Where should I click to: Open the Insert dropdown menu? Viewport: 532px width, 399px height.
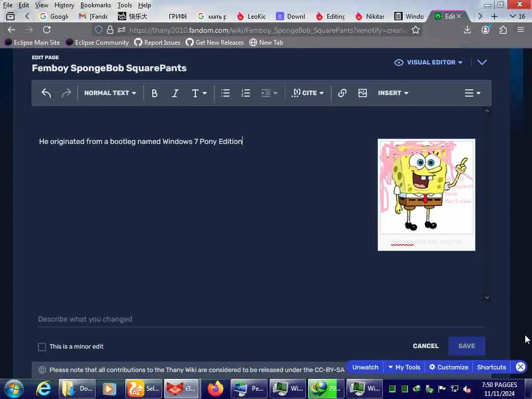coord(393,93)
